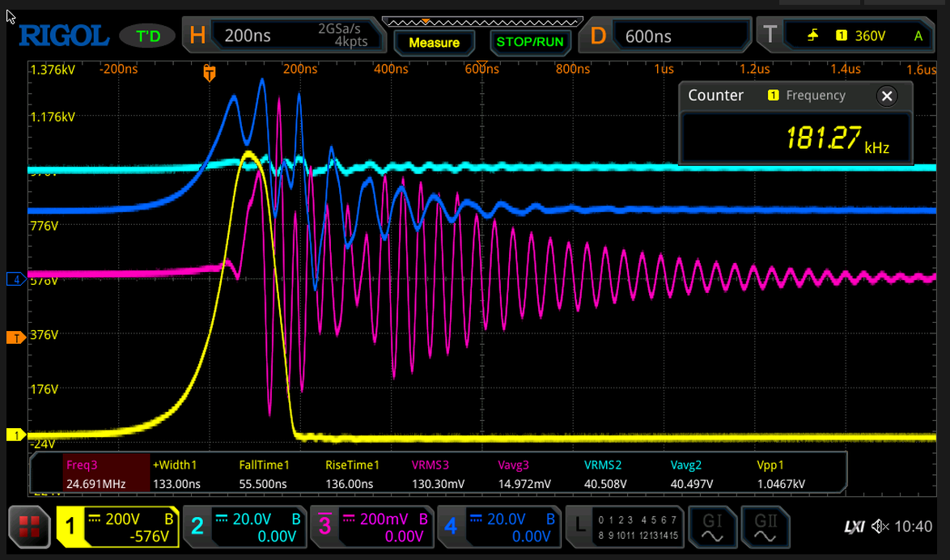
Task: Click the GI signal generator icon
Action: (x=712, y=527)
